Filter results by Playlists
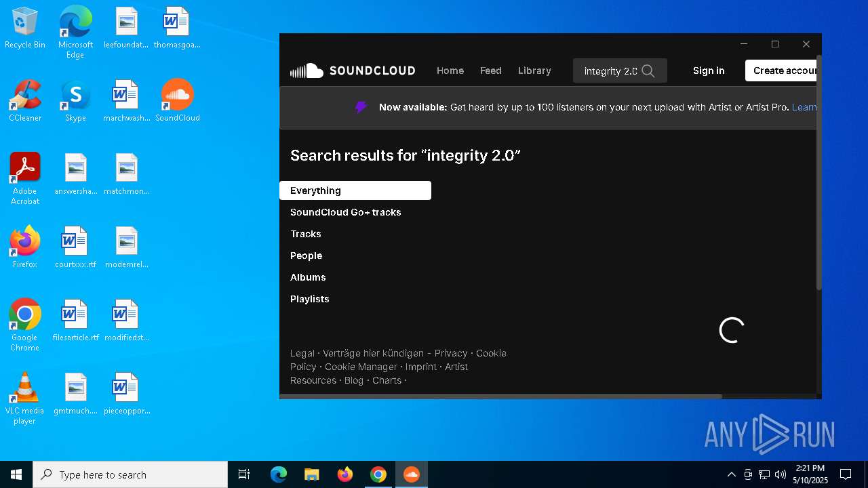 (x=310, y=299)
